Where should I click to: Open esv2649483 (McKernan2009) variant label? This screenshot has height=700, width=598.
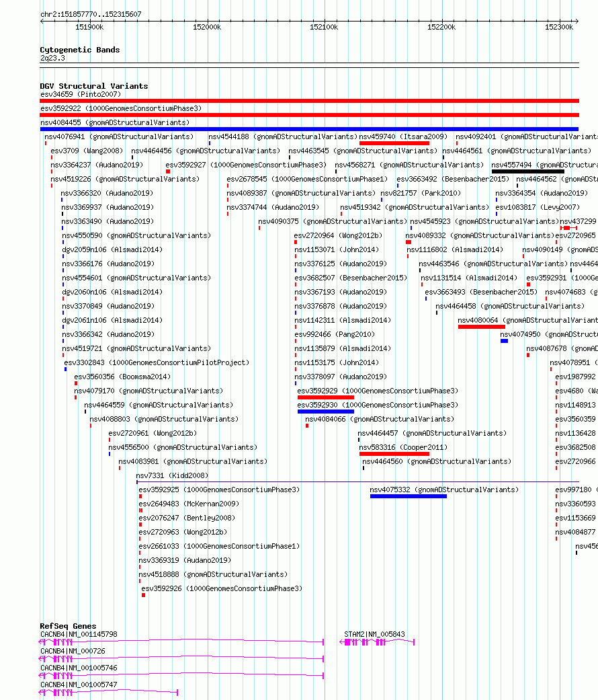point(189,504)
